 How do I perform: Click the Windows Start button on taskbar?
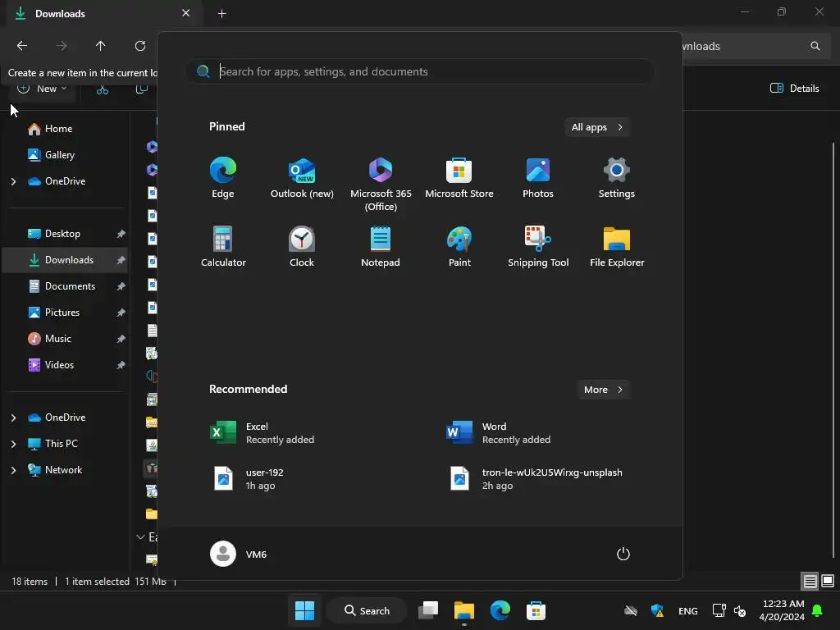pyautogui.click(x=304, y=610)
